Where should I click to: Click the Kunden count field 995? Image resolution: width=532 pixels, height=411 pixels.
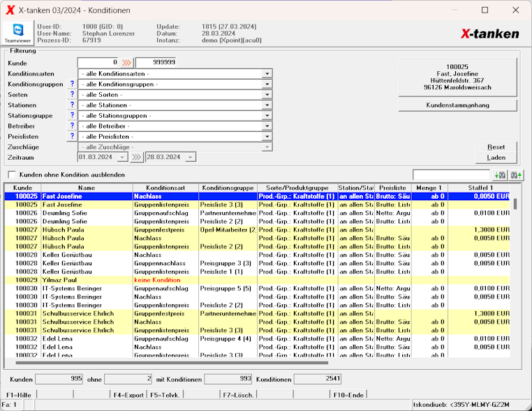pos(59,379)
